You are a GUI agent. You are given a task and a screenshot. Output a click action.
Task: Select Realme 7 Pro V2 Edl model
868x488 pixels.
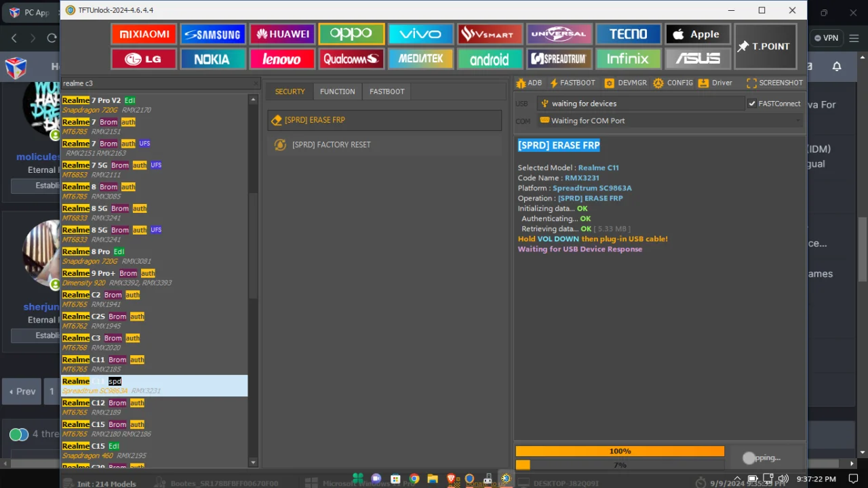(155, 105)
